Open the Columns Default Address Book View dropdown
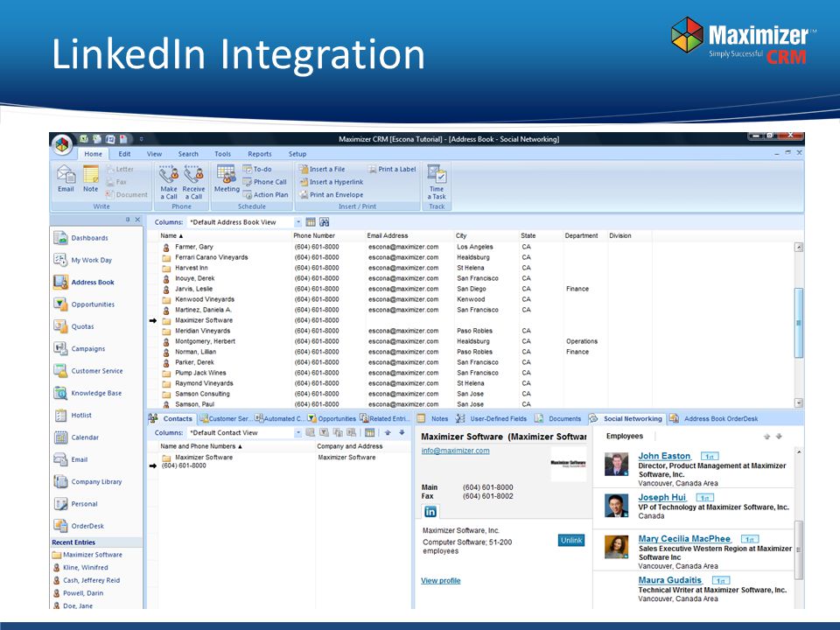The image size is (840, 630). (x=298, y=221)
